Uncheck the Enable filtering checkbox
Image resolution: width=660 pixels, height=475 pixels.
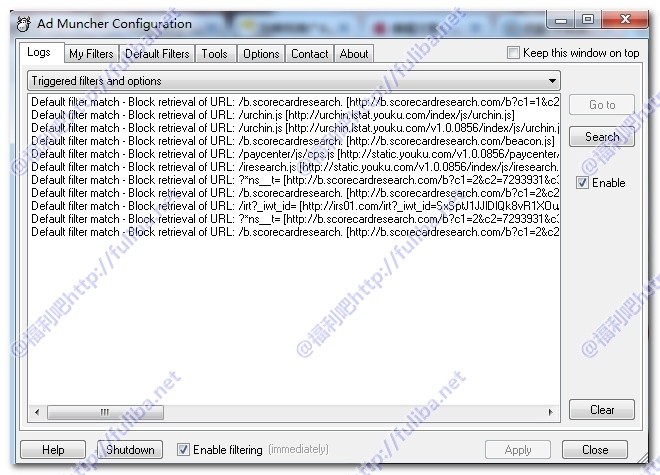183,450
